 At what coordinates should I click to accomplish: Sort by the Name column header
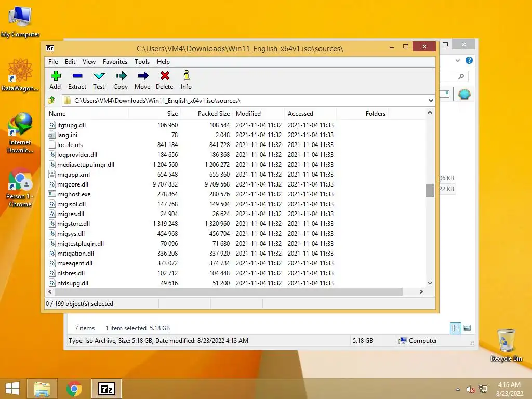point(87,114)
